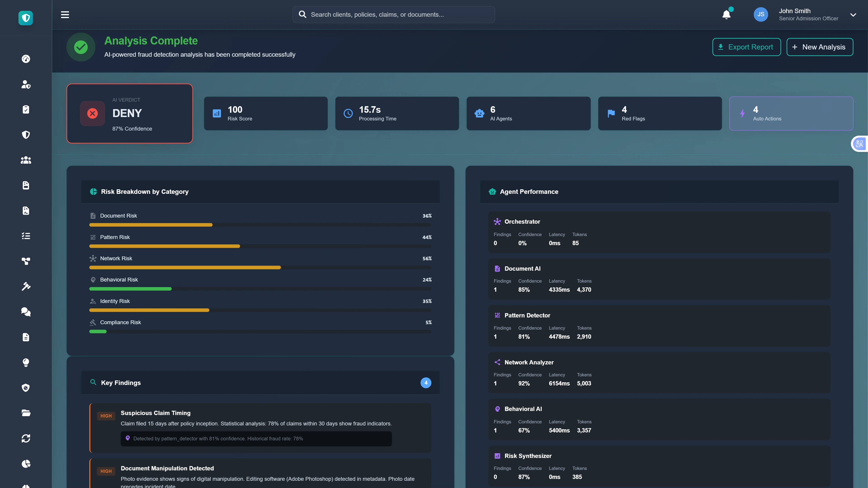Open the policies clipboard icon in sidebar
Viewport: 868px width, 488px height.
pyautogui.click(x=26, y=109)
